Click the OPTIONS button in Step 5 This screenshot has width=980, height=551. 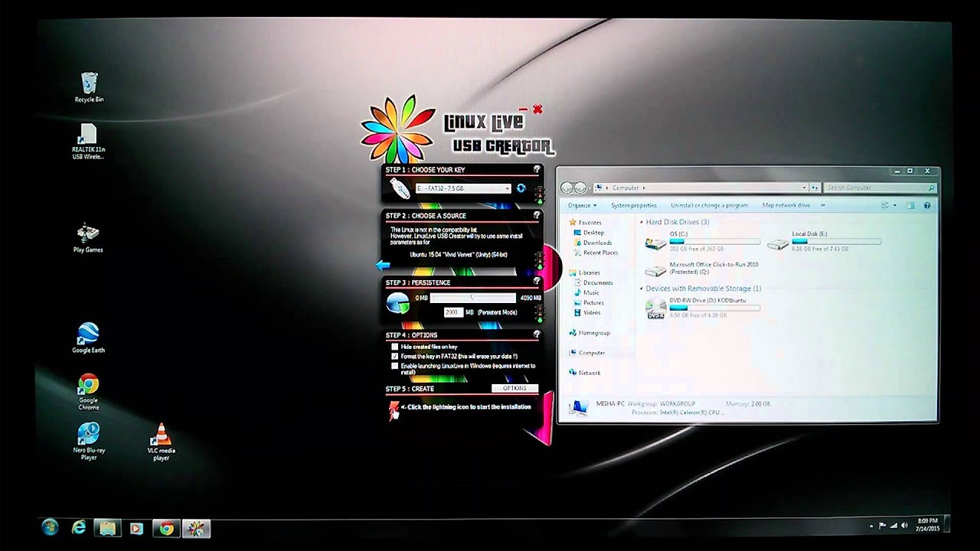(514, 389)
